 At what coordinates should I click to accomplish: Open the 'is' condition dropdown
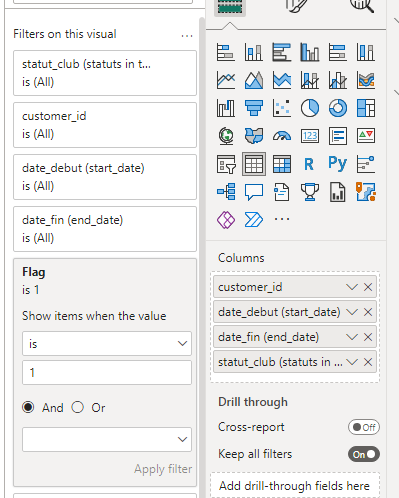107,344
